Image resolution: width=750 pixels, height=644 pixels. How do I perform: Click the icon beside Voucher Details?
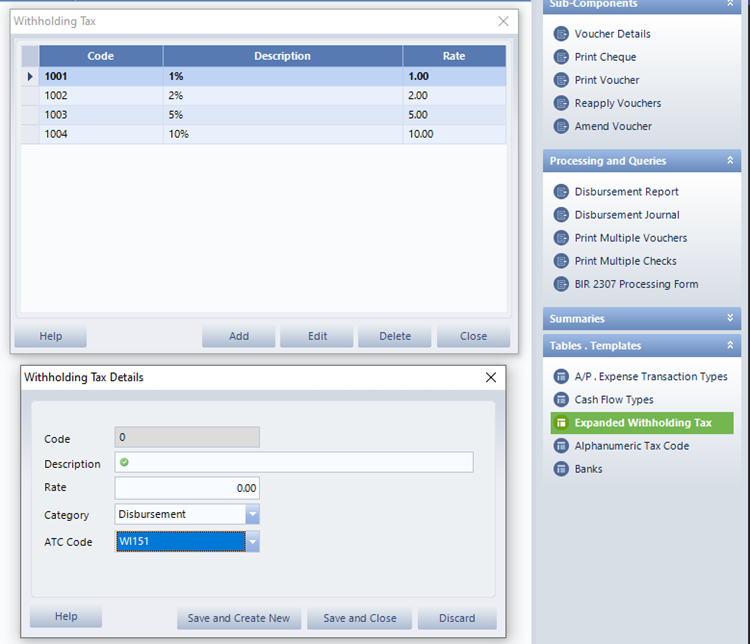tap(561, 34)
